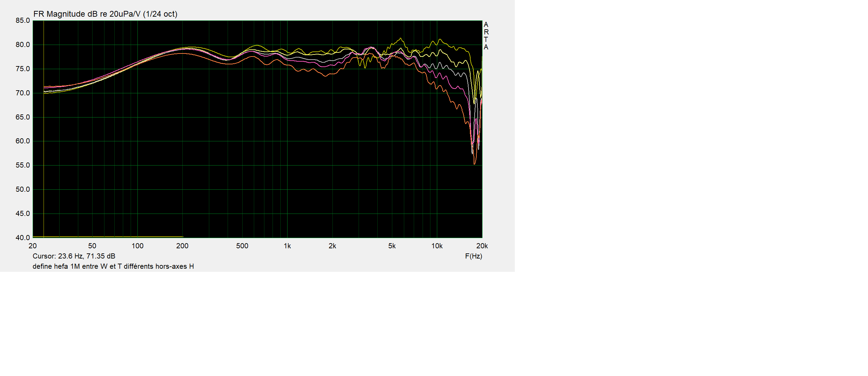Click the 10k frequency axis label
The image size is (868, 376).
pyautogui.click(x=437, y=246)
